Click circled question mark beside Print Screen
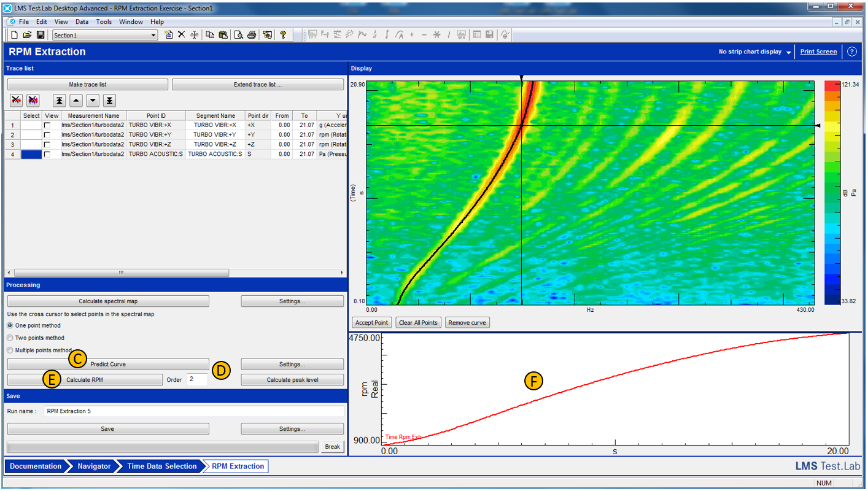This screenshot has width=868, height=491. click(852, 52)
